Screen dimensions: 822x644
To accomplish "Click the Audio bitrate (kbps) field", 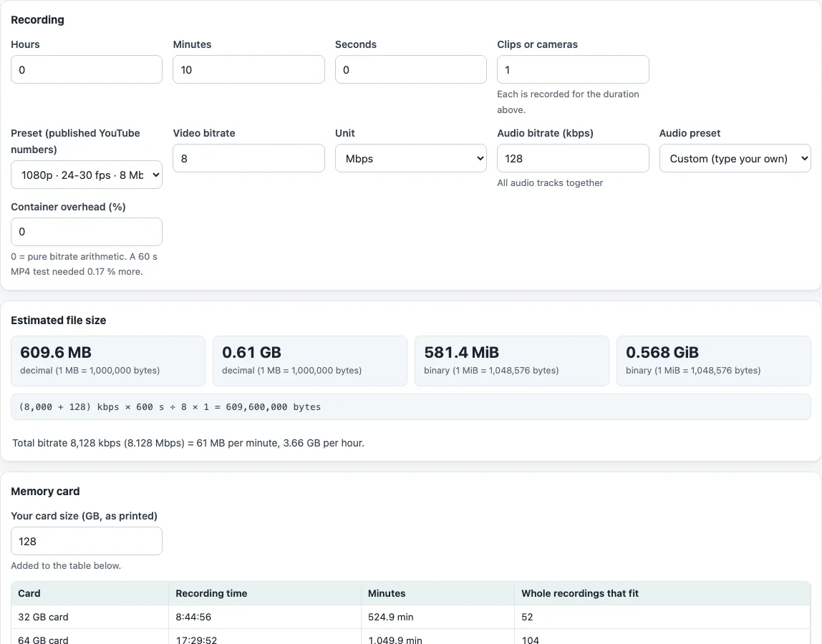I will tap(573, 158).
